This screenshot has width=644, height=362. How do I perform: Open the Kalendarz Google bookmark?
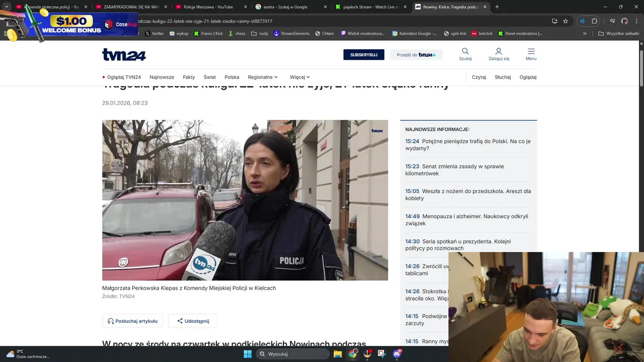(x=415, y=34)
